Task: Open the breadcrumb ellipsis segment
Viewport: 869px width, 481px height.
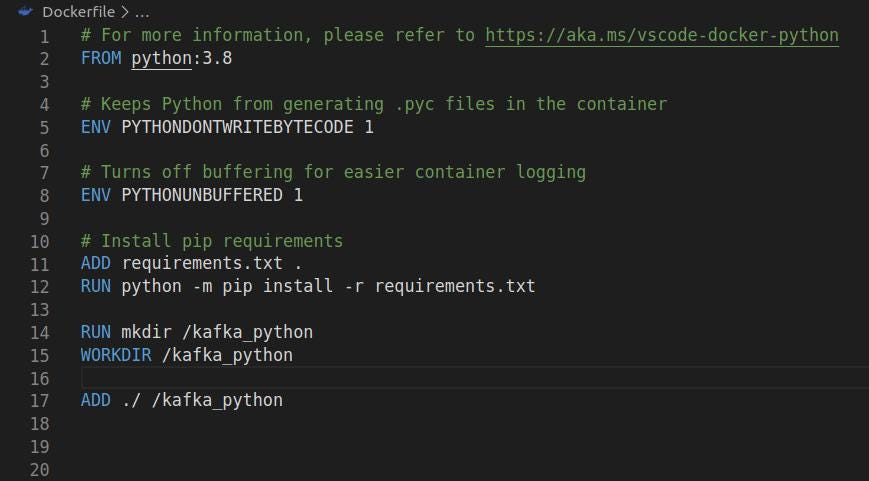Action: click(x=142, y=12)
